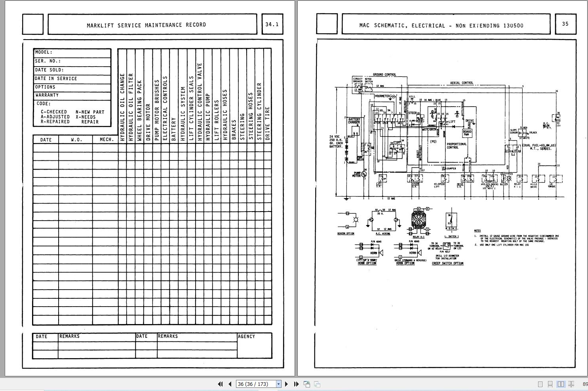Switch to continuous page layout
The image size is (588, 391).
coord(550,384)
